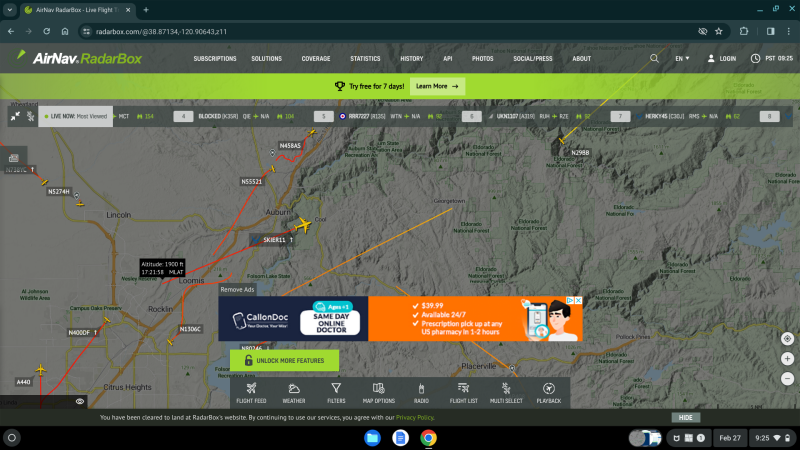The height and width of the screenshot is (450, 800).
Task: Open Google Docs from the shelf
Action: tap(401, 438)
